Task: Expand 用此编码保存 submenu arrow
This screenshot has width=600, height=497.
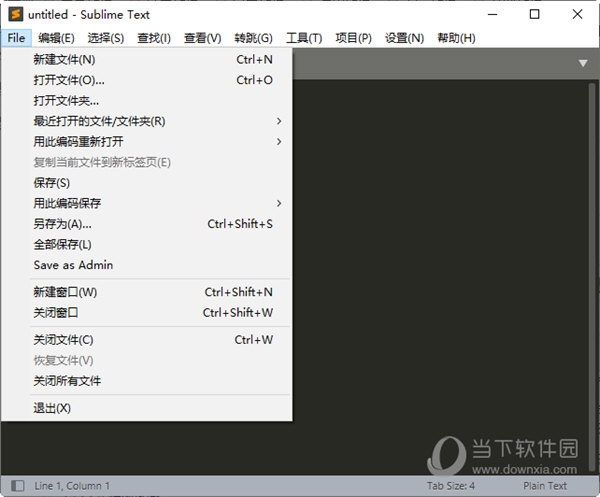Action: coord(279,203)
